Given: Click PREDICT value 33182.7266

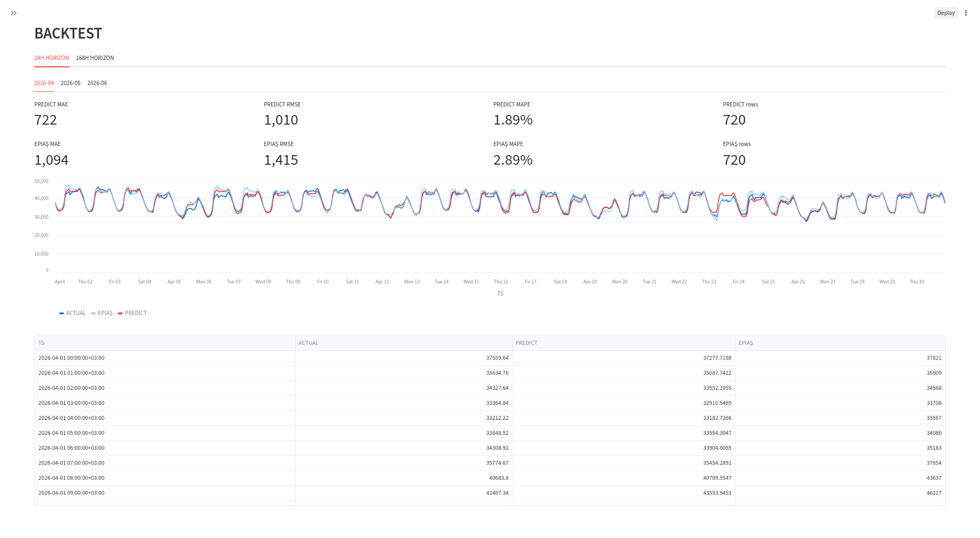Looking at the screenshot, I should pos(624,418).
